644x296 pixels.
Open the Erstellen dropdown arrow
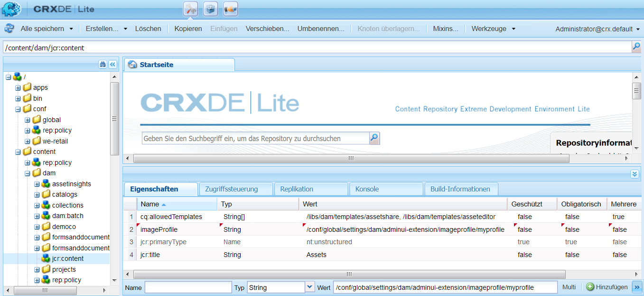[125, 29]
